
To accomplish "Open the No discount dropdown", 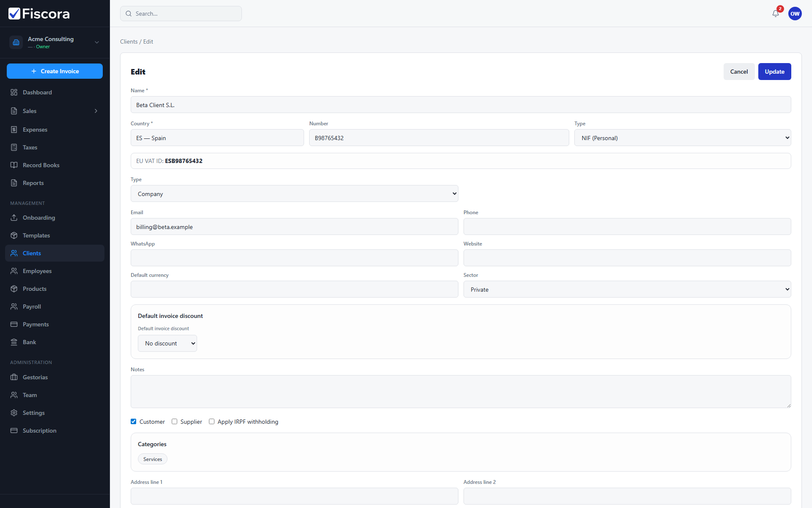I will [167, 343].
